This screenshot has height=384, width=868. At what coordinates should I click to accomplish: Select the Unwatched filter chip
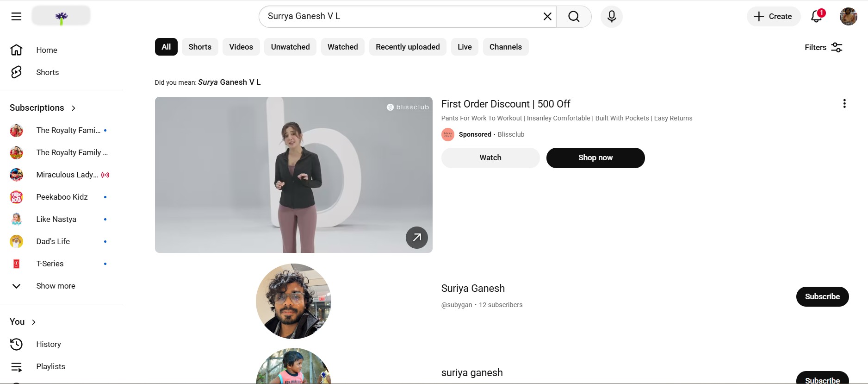[290, 47]
